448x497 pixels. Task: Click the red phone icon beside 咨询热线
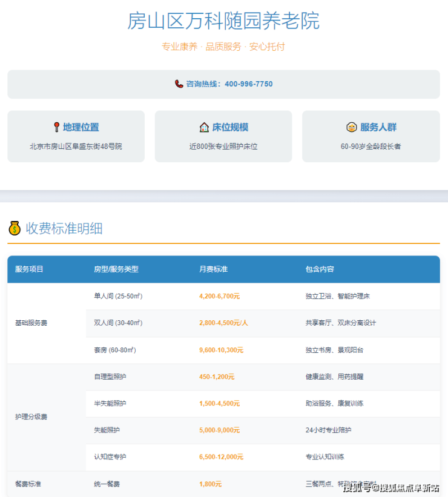tap(179, 84)
